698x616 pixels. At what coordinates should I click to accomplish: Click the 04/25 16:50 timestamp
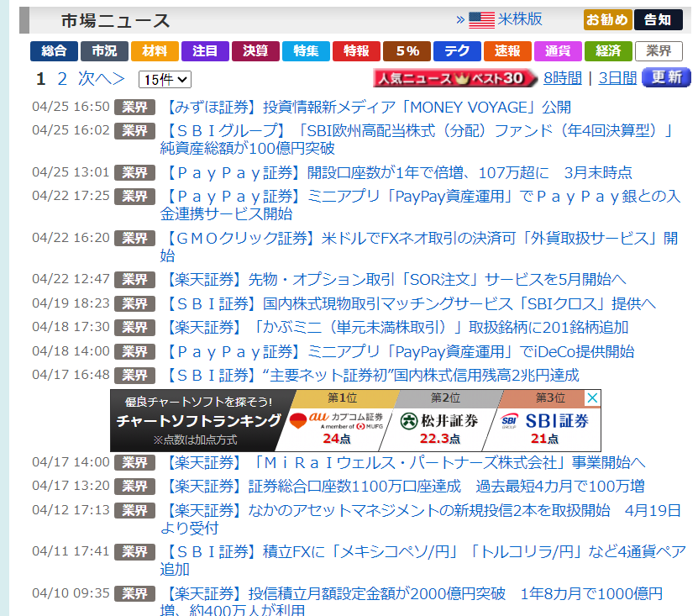[x=71, y=107]
